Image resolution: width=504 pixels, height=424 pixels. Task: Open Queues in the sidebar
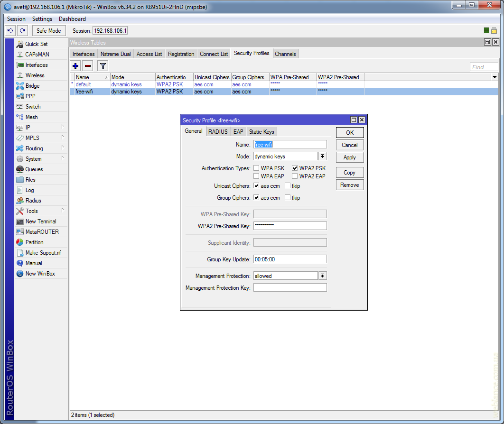click(34, 169)
